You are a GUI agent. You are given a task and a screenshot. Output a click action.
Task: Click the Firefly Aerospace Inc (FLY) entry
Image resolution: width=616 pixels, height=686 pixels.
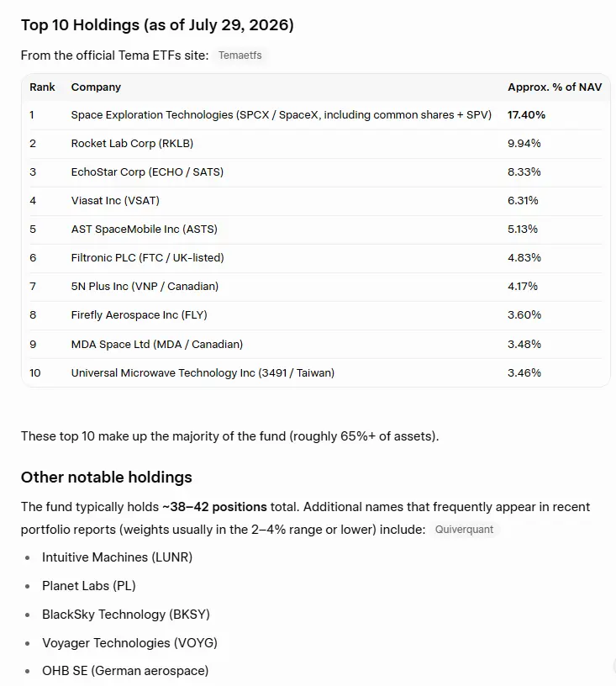[x=139, y=315]
